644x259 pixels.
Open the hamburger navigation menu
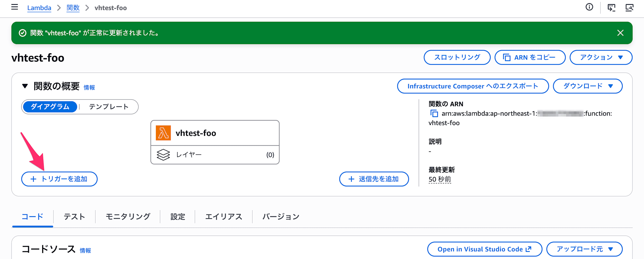coord(14,7)
